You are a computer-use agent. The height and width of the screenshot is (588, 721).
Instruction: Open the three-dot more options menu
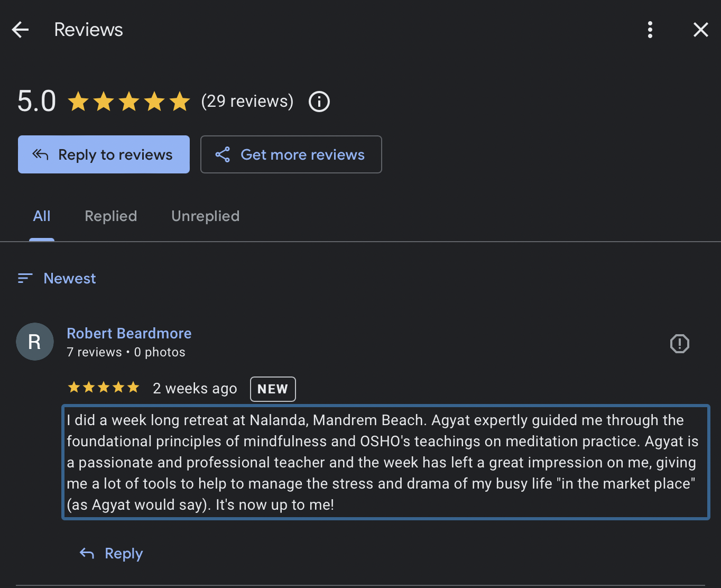coord(650,30)
